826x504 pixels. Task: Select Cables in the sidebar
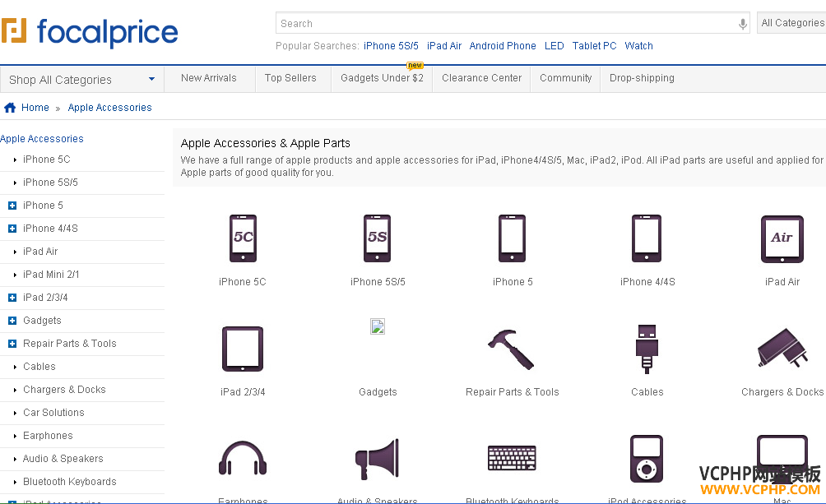coord(39,367)
